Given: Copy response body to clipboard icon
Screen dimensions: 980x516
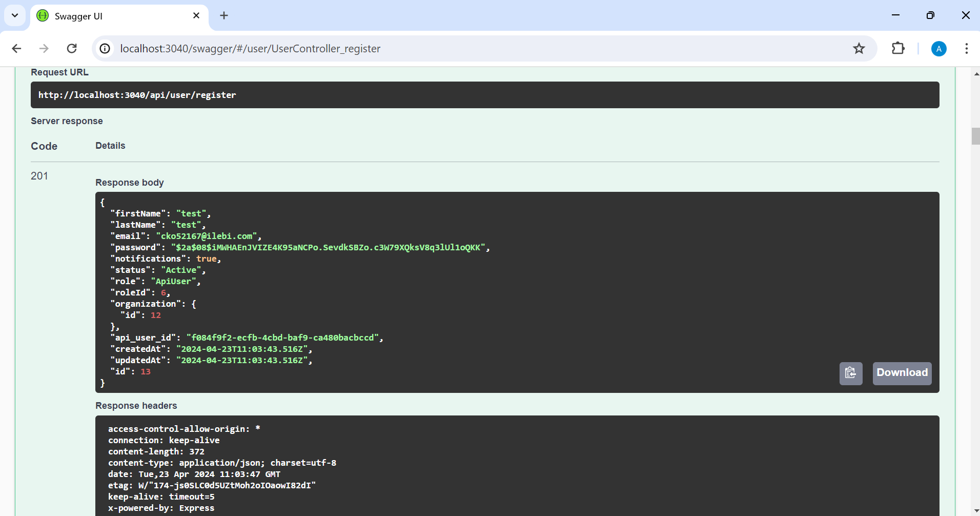Looking at the screenshot, I should point(851,373).
